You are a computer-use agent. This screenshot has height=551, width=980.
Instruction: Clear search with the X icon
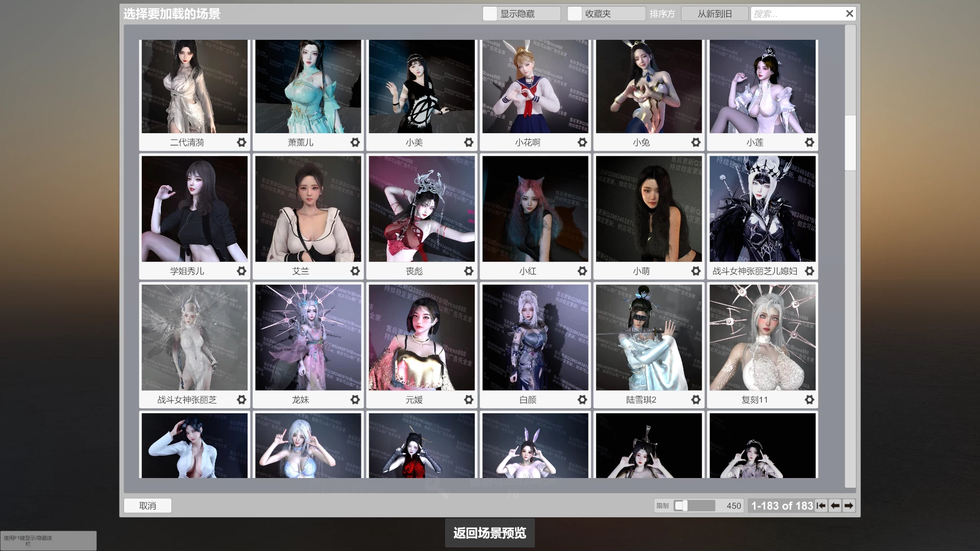click(849, 14)
